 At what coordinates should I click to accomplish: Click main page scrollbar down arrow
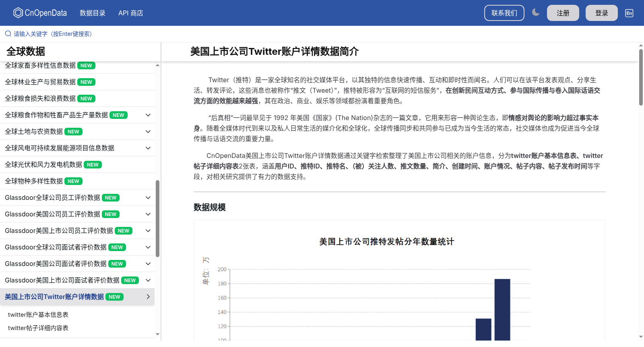(x=641, y=337)
